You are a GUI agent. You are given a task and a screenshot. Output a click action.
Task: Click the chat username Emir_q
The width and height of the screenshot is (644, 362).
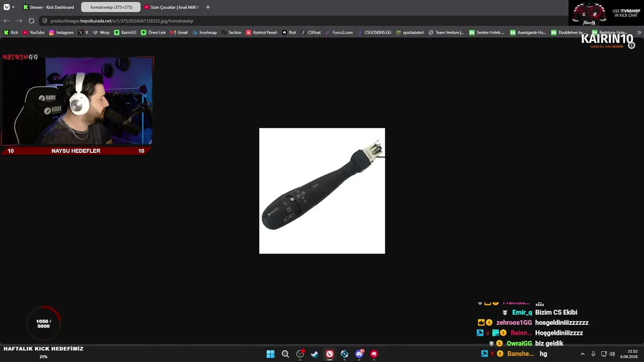(x=522, y=312)
